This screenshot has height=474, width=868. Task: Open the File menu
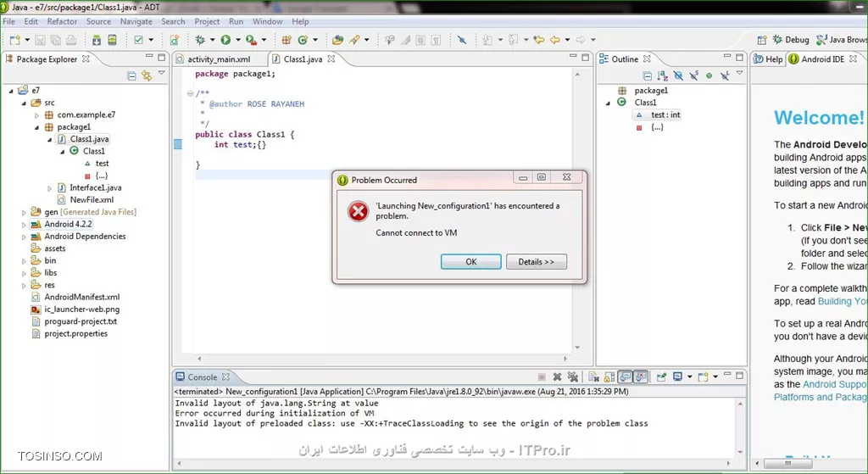pos(8,21)
